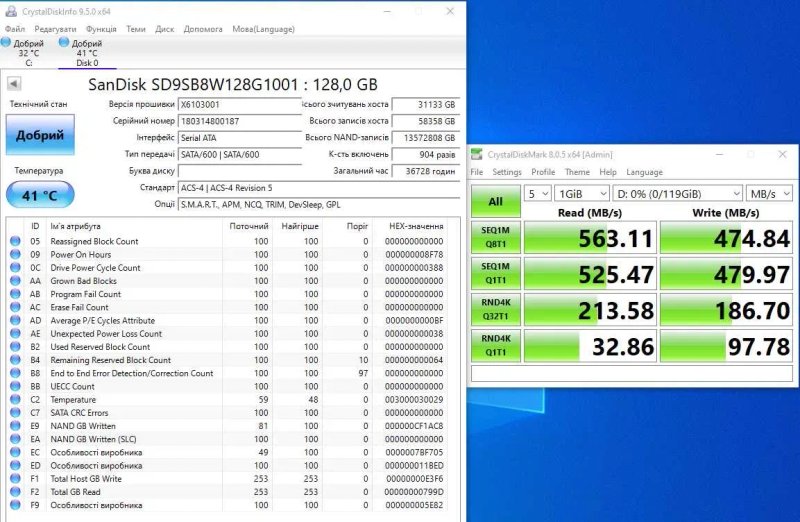Click the firmware version field X6103001
The height and width of the screenshot is (522, 800).
click(x=239, y=105)
